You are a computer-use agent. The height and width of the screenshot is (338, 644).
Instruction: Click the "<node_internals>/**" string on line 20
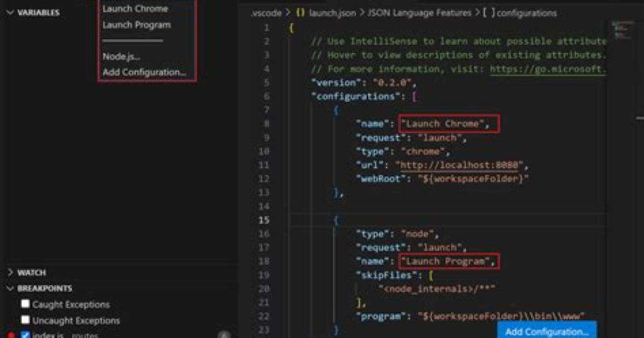437,288
